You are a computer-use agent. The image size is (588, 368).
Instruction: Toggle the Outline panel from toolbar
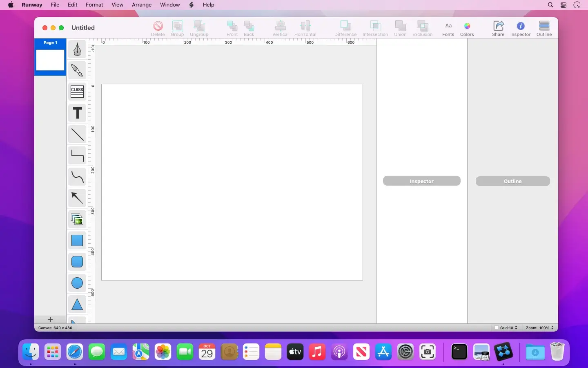(x=544, y=28)
